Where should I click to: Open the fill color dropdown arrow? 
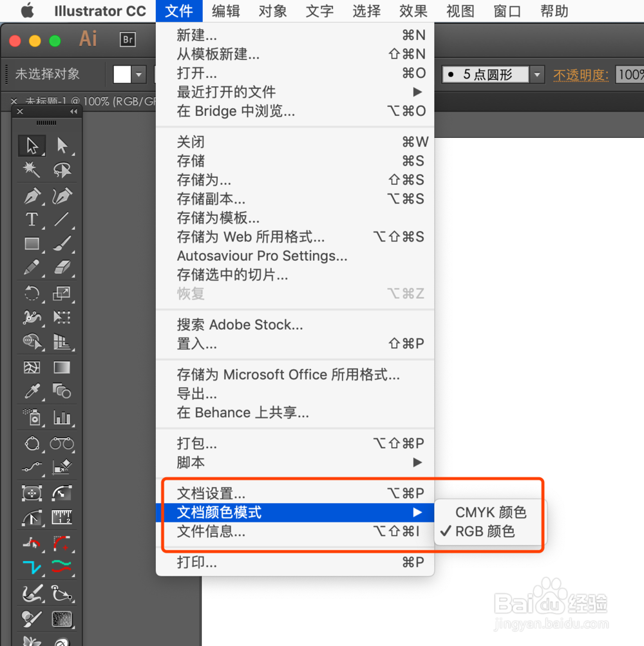coord(139,75)
